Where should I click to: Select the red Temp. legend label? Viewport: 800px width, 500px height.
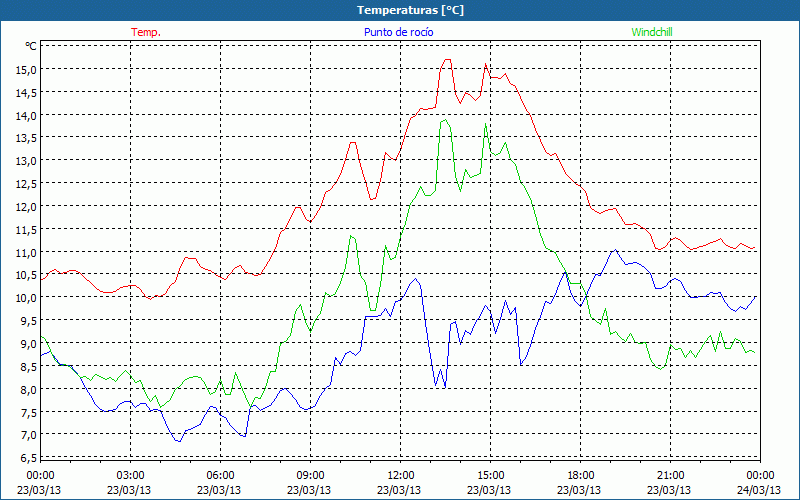pyautogui.click(x=146, y=32)
